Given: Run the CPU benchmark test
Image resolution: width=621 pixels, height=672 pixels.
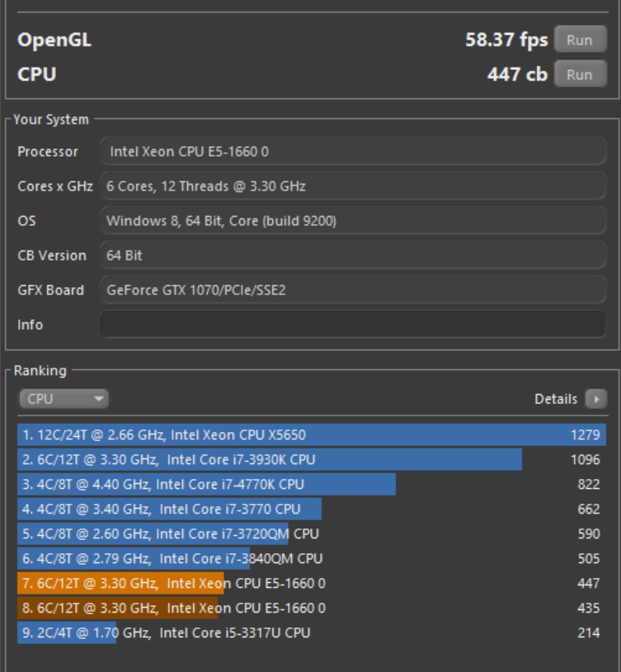Looking at the screenshot, I should (x=579, y=74).
